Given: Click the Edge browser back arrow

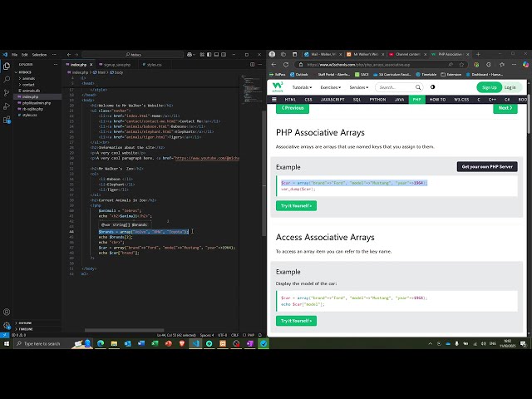Looking at the screenshot, I should coord(273,65).
